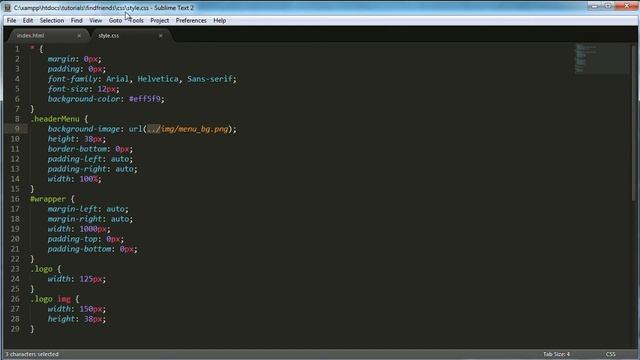Click the background-color property on line 6
The width and height of the screenshot is (640, 360).
point(84,99)
